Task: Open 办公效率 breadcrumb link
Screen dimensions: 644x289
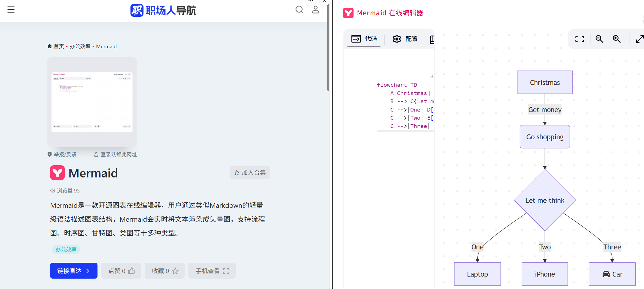Action: [80, 47]
